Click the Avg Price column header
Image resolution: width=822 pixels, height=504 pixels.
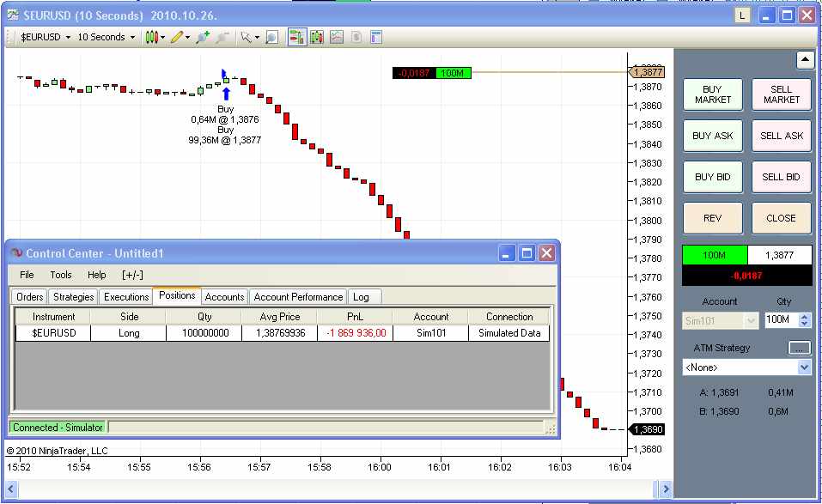(x=280, y=317)
